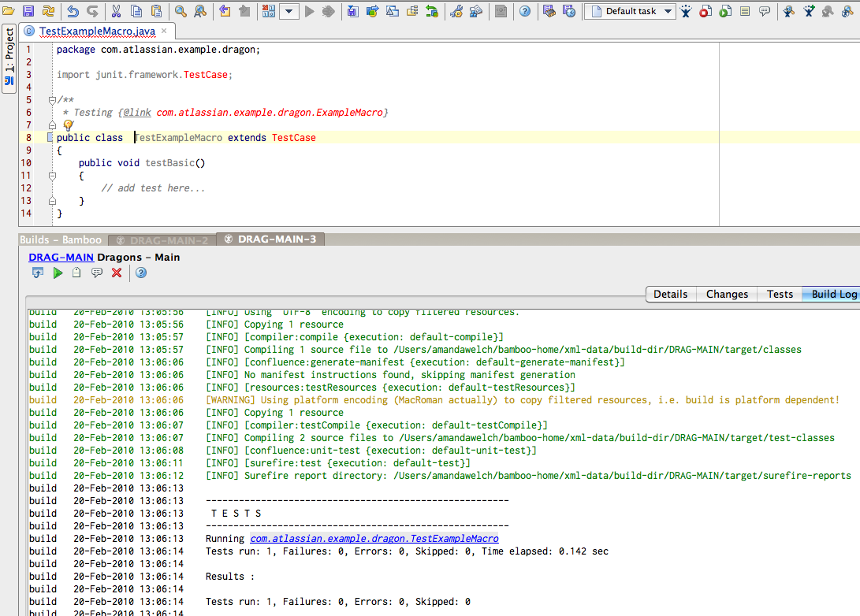The width and height of the screenshot is (860, 616).
Task: Open help icon in Bamboo build toolbar
Action: click(141, 273)
